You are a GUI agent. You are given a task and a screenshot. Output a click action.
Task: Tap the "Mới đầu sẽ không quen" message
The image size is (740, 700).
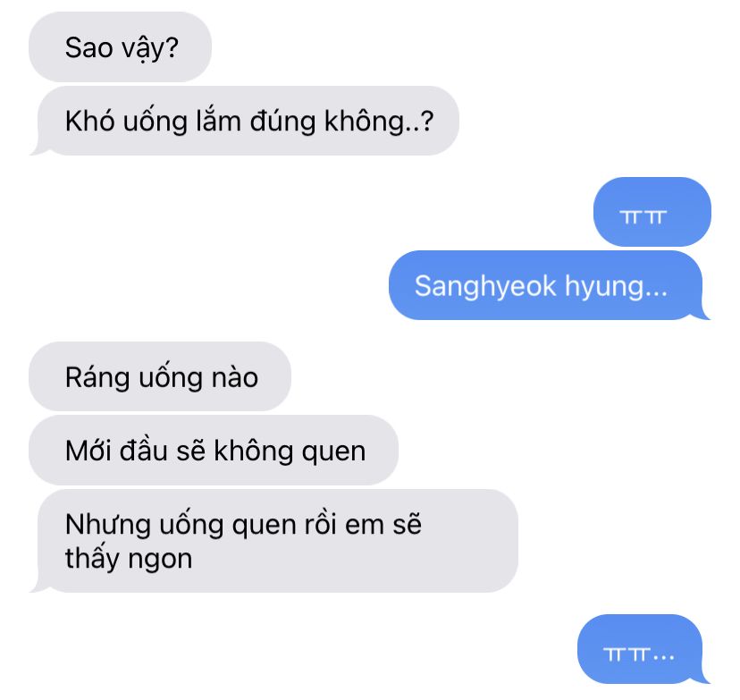[x=214, y=450]
